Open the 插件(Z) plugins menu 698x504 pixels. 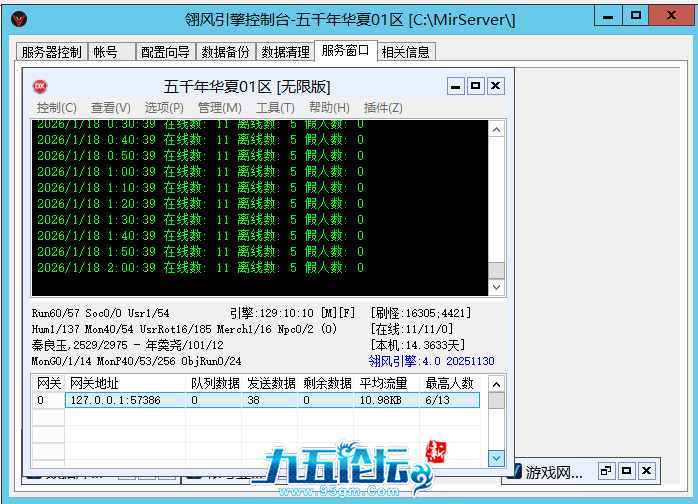click(x=383, y=108)
